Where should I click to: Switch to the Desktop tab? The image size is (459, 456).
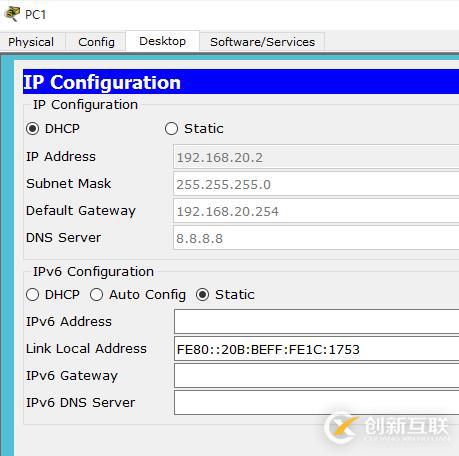pyautogui.click(x=163, y=41)
